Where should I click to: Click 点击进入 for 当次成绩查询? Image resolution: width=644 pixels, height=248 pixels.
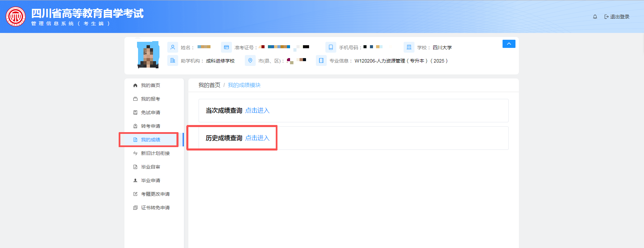point(257,110)
